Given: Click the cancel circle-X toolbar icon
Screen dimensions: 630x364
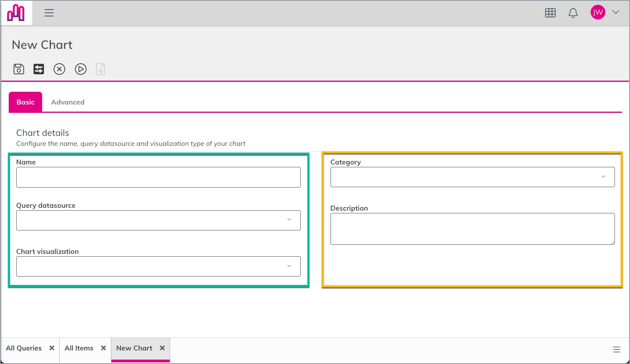Looking at the screenshot, I should click(59, 69).
